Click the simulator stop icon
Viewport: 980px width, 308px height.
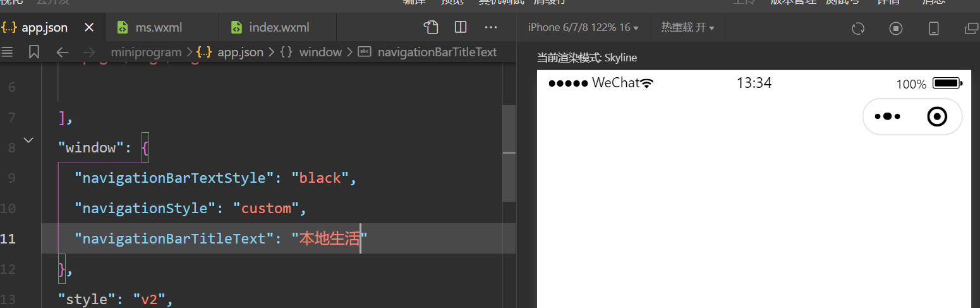point(896,28)
